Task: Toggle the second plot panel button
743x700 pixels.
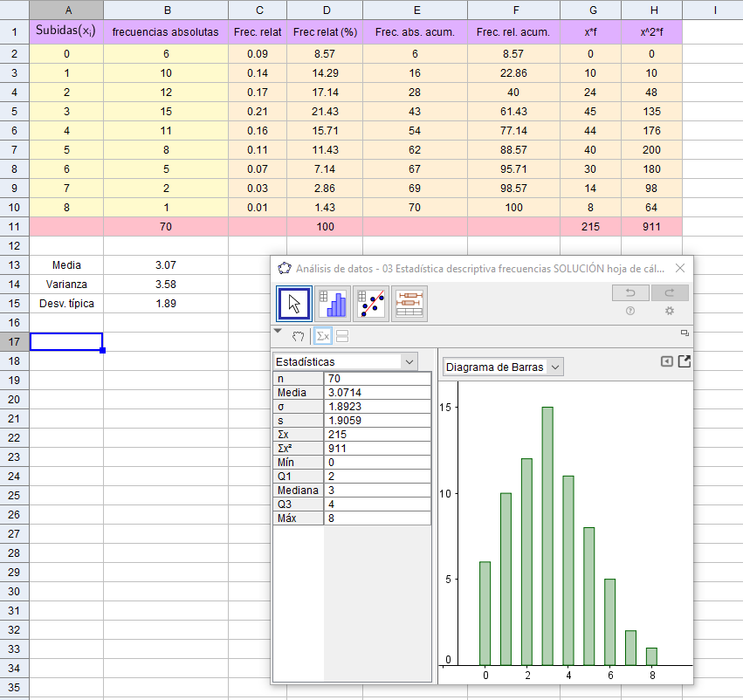Action: tap(342, 335)
